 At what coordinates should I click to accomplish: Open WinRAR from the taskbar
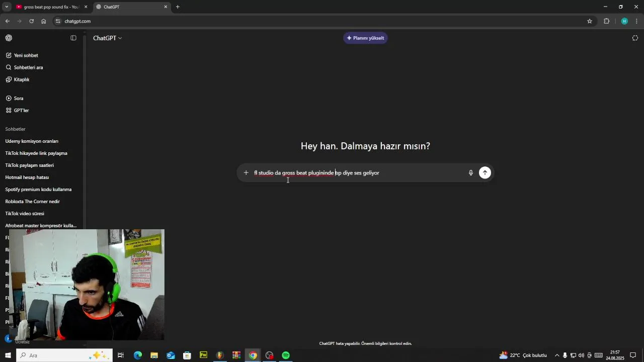pos(236,355)
